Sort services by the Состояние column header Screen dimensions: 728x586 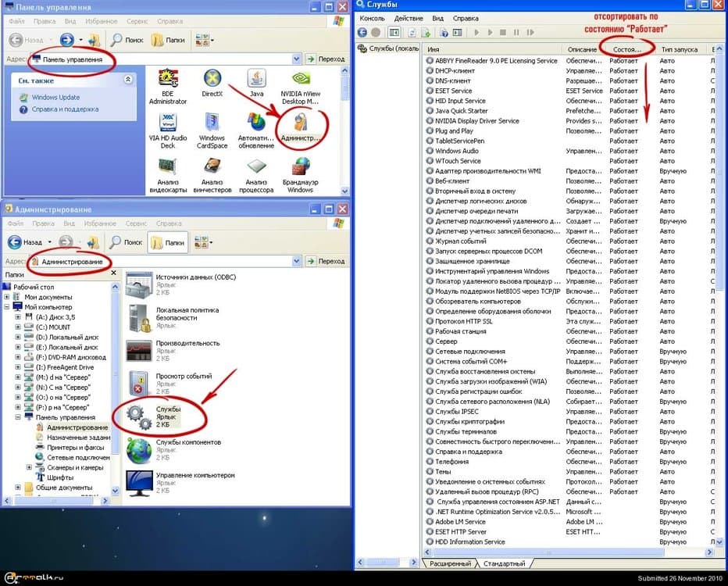point(627,49)
